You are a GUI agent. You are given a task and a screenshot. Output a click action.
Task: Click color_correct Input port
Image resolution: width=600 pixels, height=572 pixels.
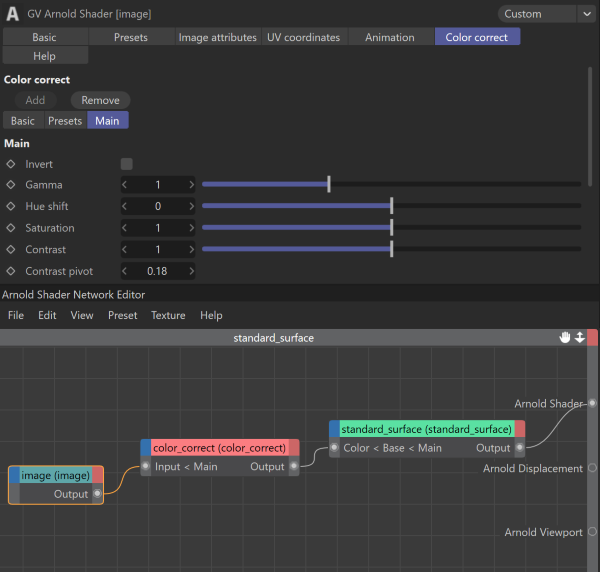point(145,466)
